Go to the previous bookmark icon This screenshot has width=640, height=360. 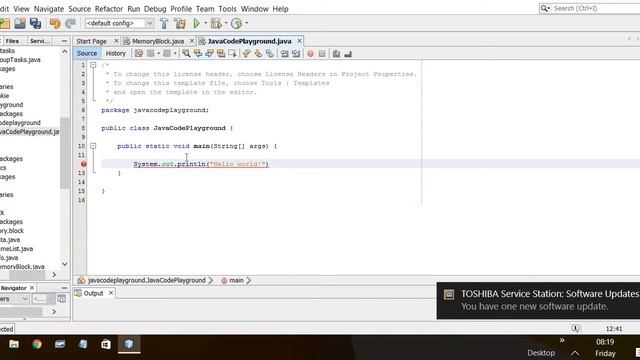[247, 53]
